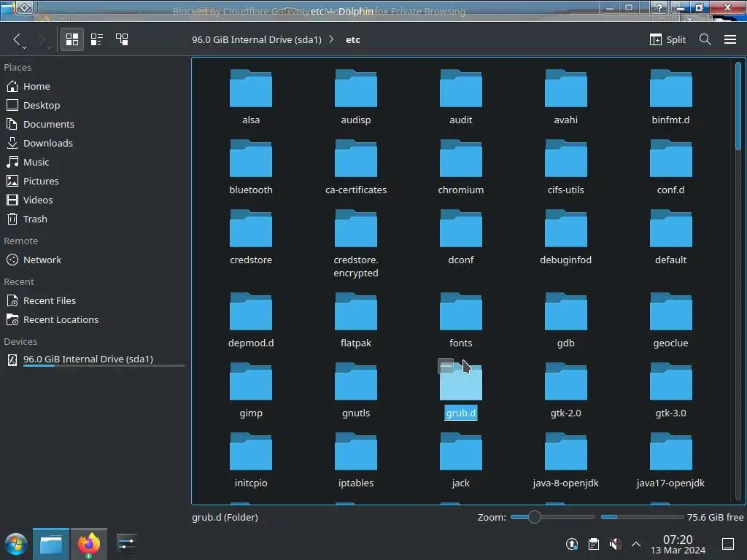Select the java-8-openjdk folder

(x=565, y=461)
